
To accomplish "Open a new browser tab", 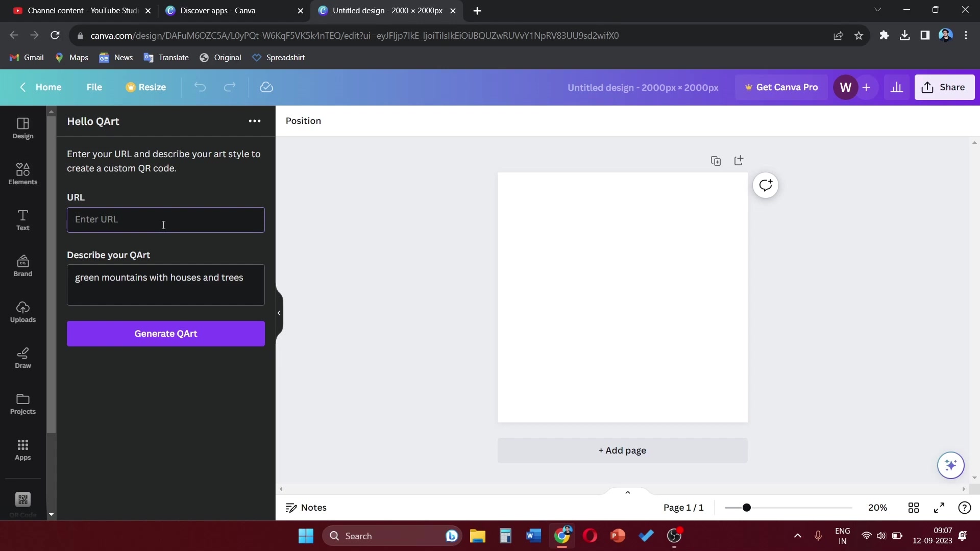I will (x=477, y=11).
